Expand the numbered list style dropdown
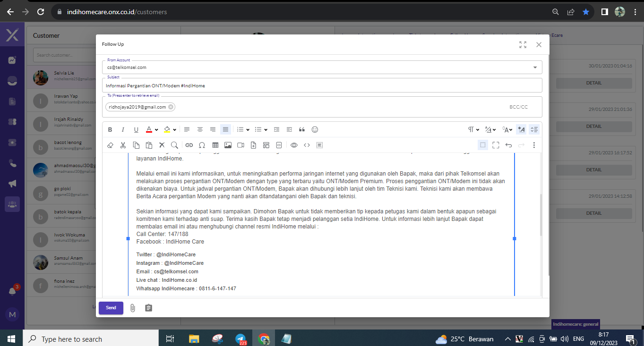Screen dimensions: 644x346 coord(248,130)
